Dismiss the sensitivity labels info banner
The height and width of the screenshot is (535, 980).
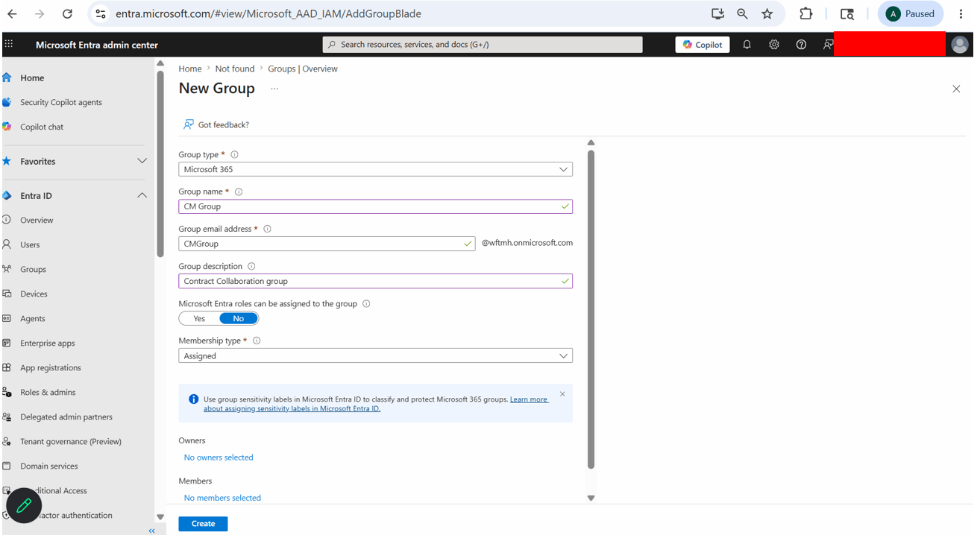tap(562, 394)
